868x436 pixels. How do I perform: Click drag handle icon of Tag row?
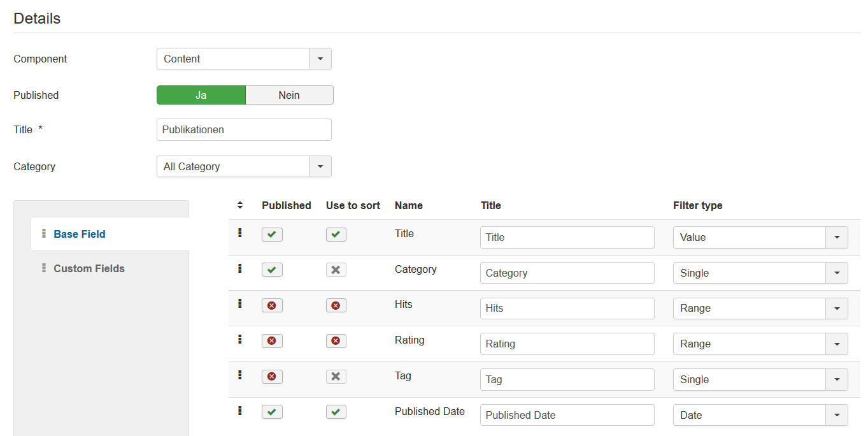[x=239, y=375]
